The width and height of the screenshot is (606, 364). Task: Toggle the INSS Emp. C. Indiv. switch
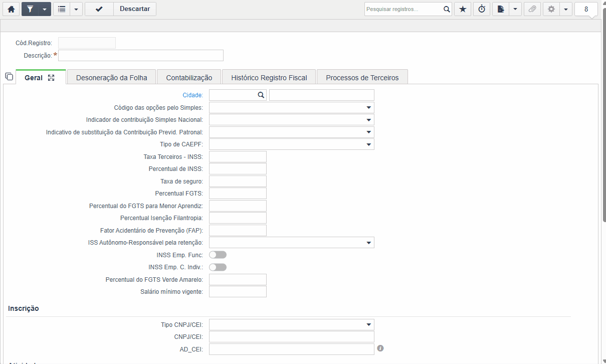218,267
